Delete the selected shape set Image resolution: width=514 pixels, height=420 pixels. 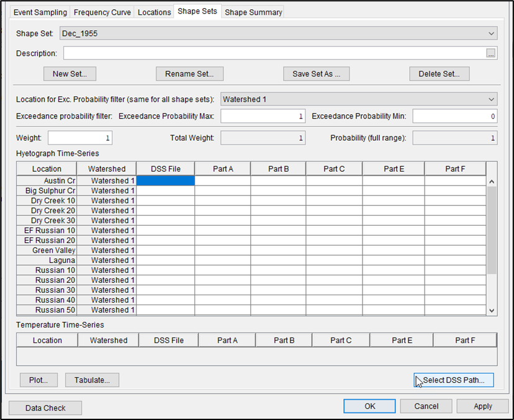click(x=439, y=73)
